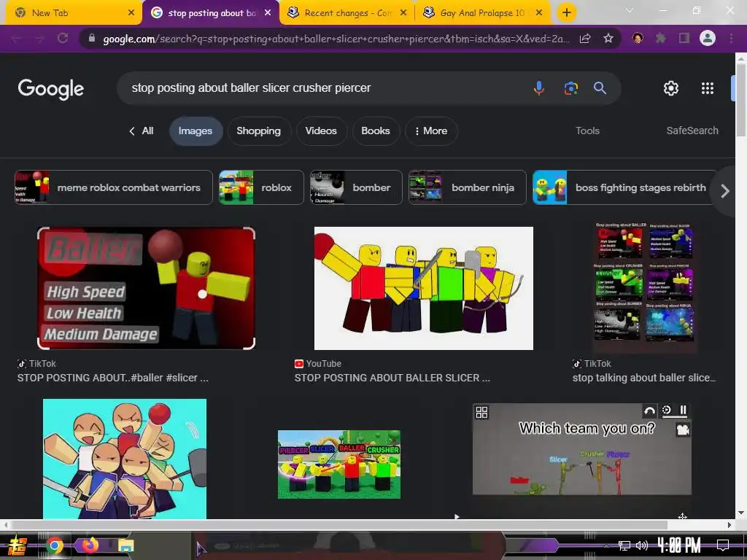Image resolution: width=747 pixels, height=560 pixels.
Task: Click the magnifying glass search button
Action: coord(600,88)
